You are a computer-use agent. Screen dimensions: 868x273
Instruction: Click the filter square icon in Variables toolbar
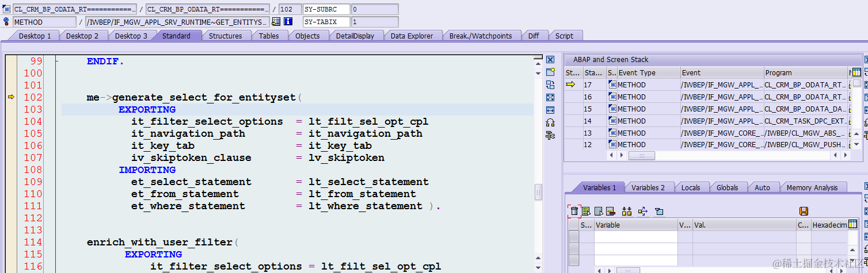(x=659, y=211)
